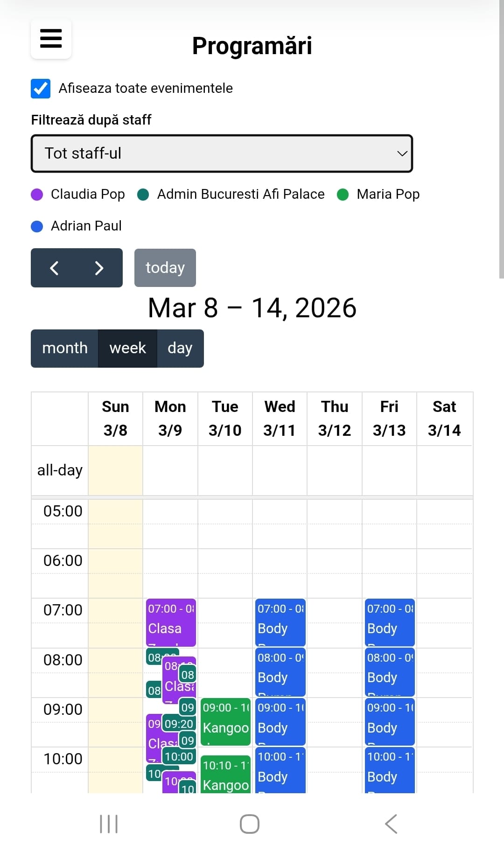The height and width of the screenshot is (852, 504).
Task: Open Android recent apps icon
Action: (109, 824)
